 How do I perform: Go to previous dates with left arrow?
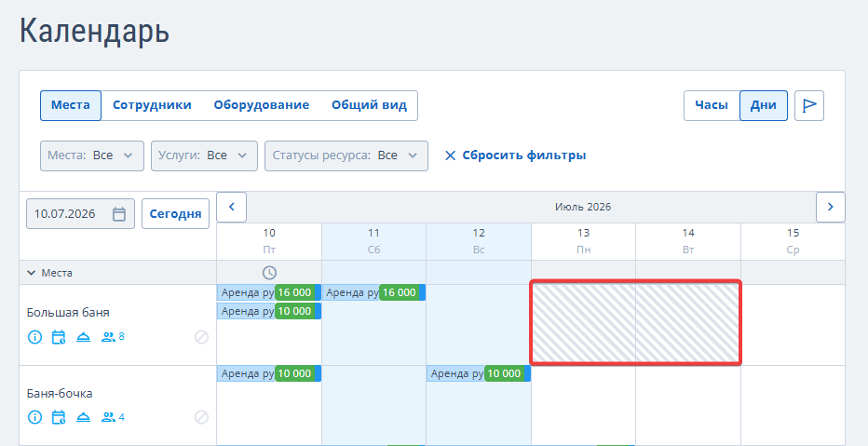tap(231, 207)
